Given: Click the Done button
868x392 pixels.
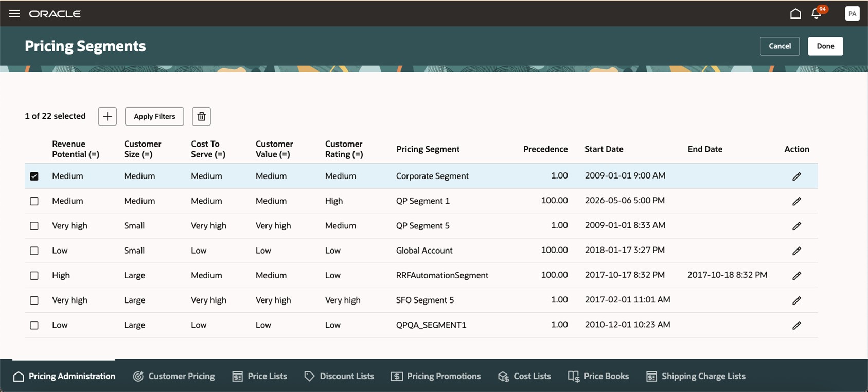Looking at the screenshot, I should pos(825,46).
